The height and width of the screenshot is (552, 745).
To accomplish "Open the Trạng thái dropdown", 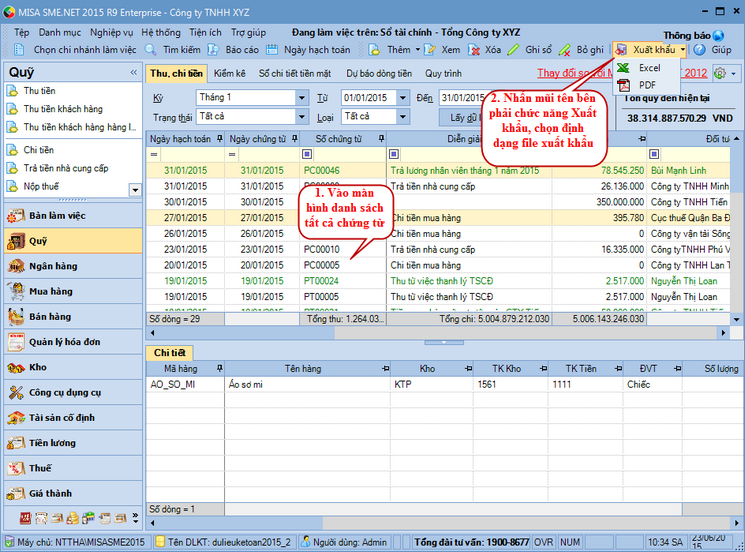I will click(x=302, y=116).
